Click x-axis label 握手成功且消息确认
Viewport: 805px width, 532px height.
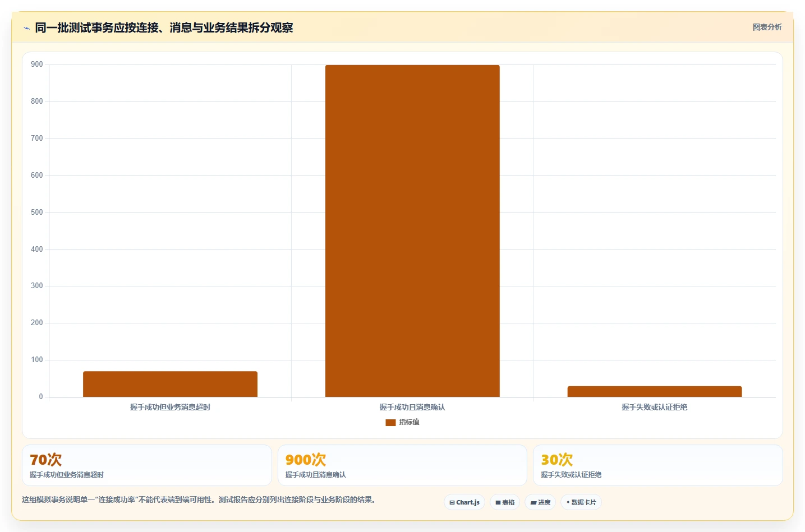tap(412, 407)
